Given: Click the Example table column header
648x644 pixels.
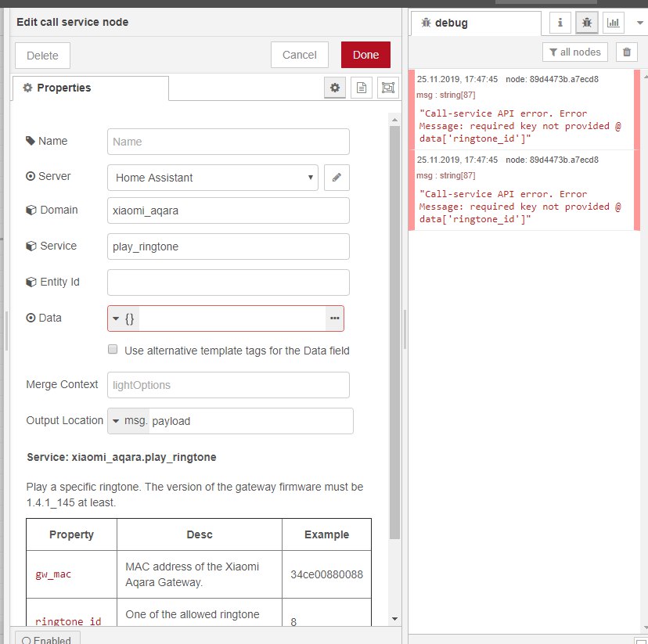Looking at the screenshot, I should [x=326, y=534].
